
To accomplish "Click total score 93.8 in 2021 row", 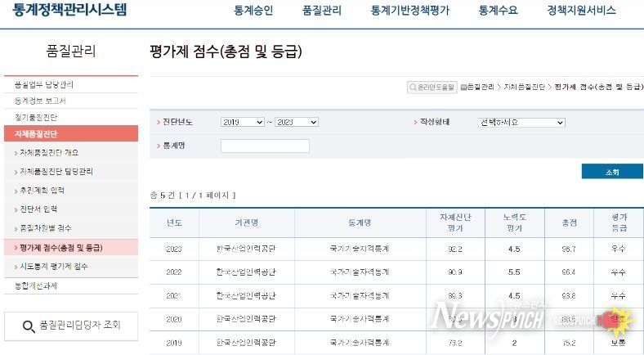I will tap(569, 296).
